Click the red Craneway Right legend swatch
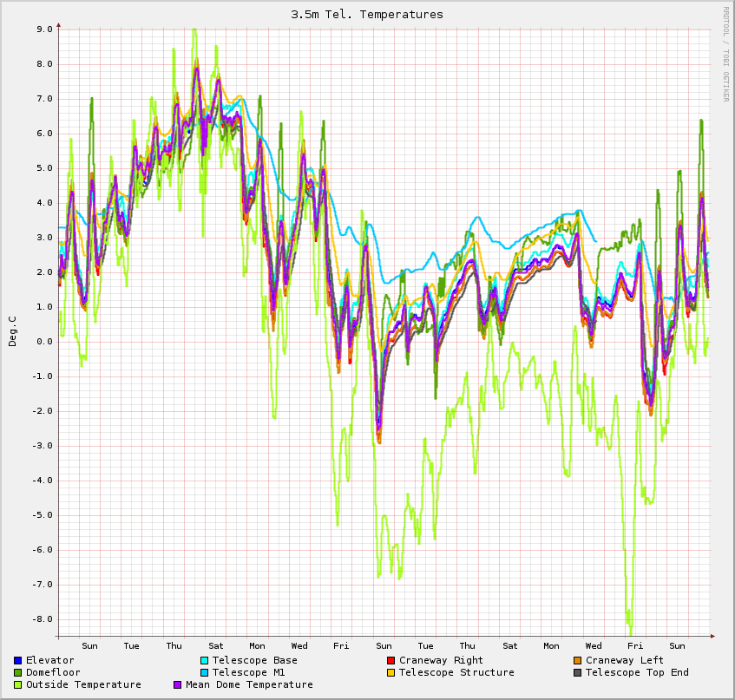735x700 pixels. pos(390,661)
